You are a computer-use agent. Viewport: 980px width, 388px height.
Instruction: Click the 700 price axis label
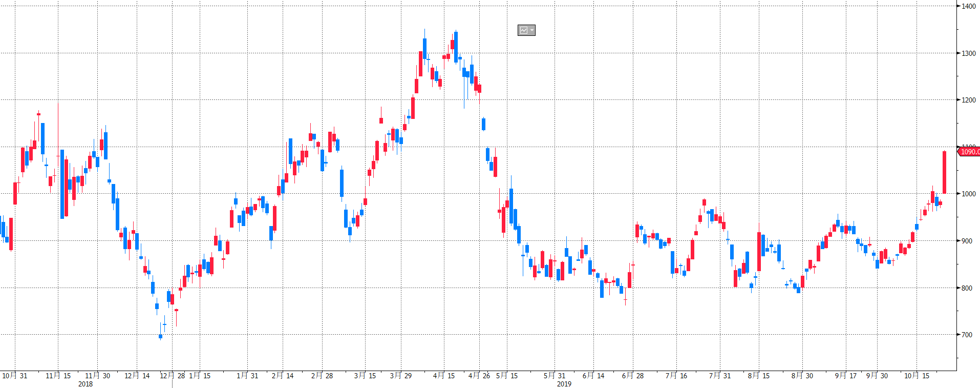pyautogui.click(x=966, y=335)
